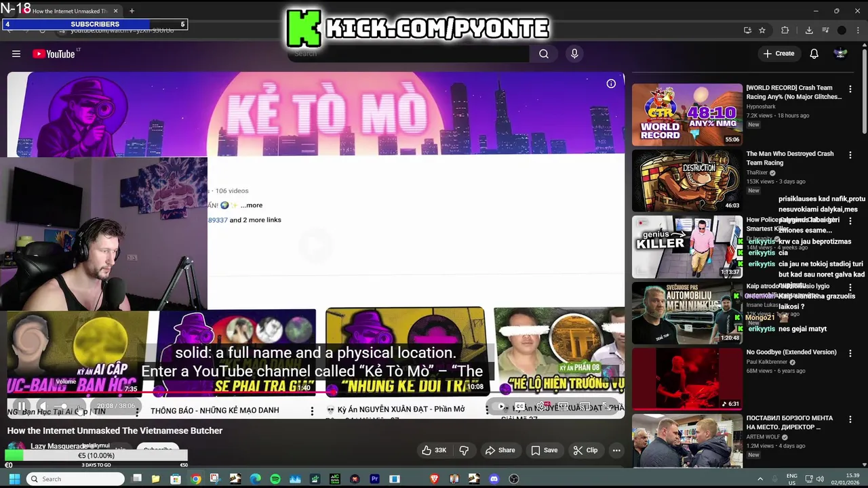Image resolution: width=868 pixels, height=488 pixels.
Task: Open options for ARTEM WOLF video
Action: [850, 420]
